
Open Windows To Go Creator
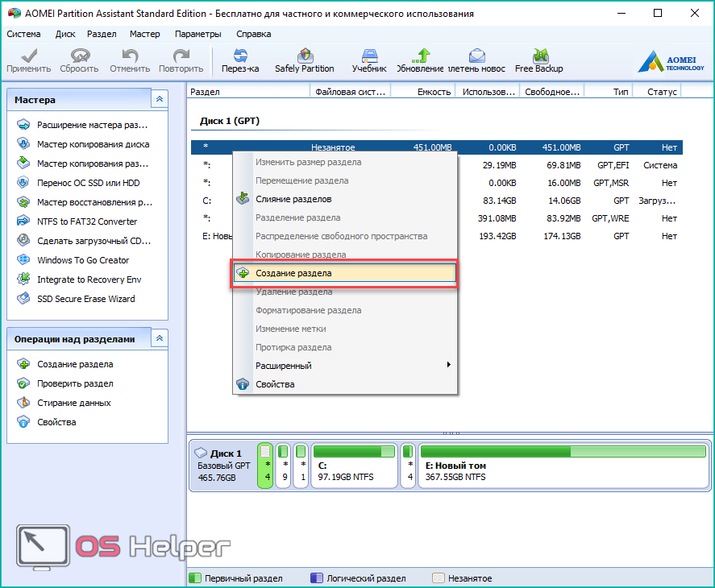pyautogui.click(x=82, y=260)
